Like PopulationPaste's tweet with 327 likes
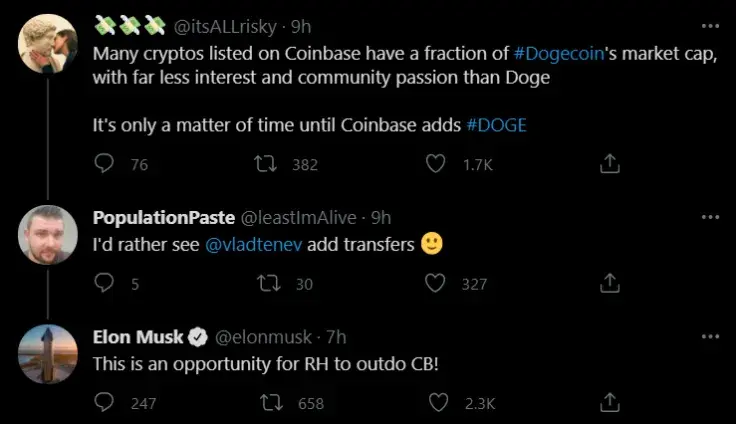The image size is (736, 424). (x=435, y=284)
